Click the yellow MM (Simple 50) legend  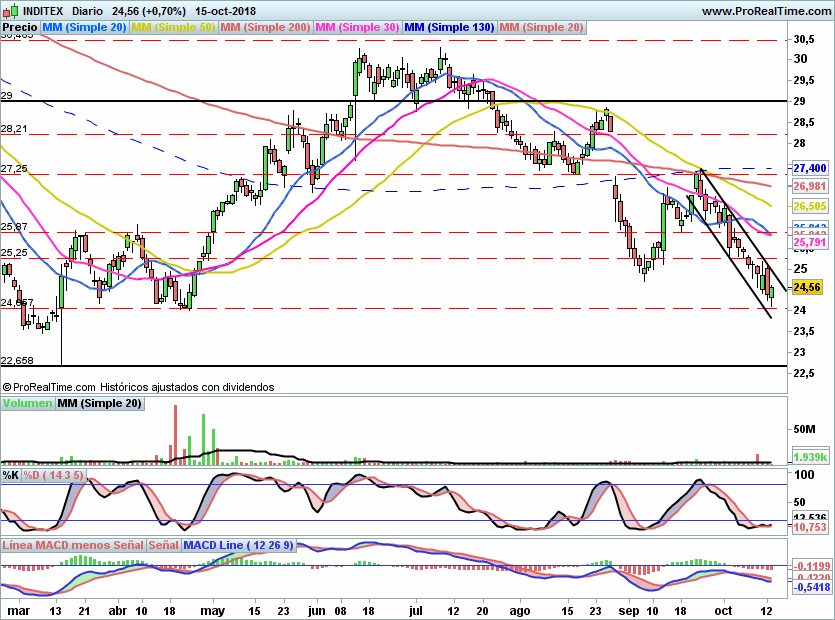[x=173, y=27]
